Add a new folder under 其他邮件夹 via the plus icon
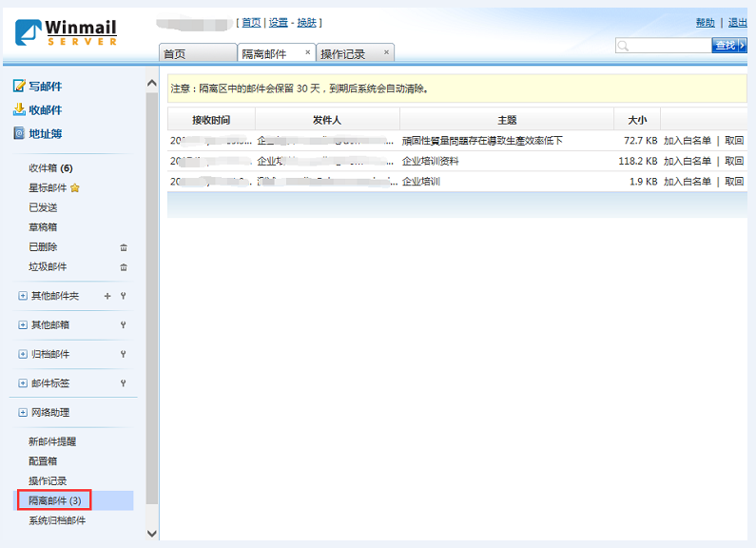 click(107, 296)
